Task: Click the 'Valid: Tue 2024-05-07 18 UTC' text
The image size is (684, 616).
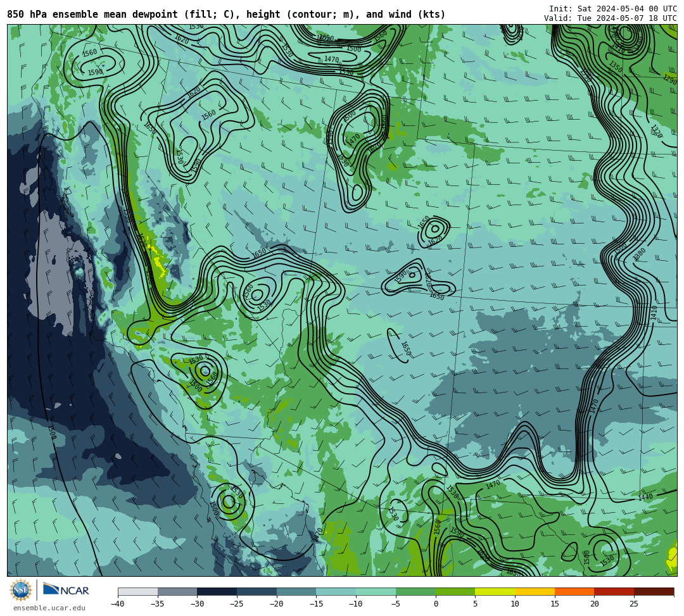Action: coord(611,18)
